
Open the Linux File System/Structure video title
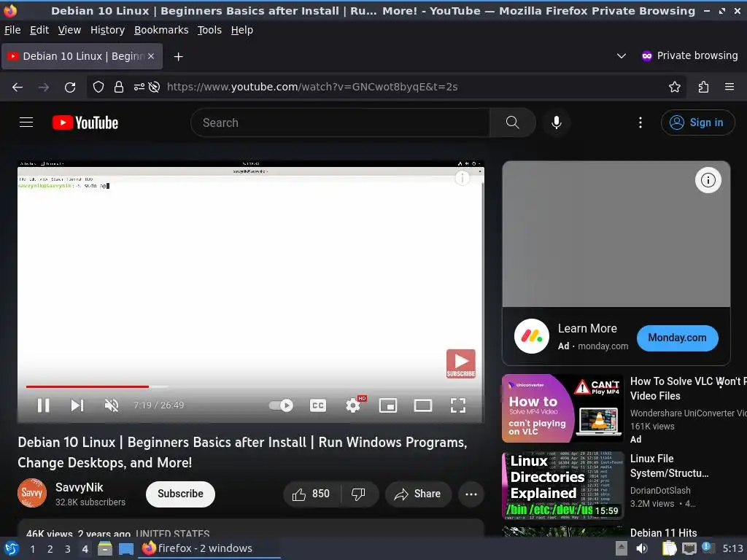pos(669,466)
